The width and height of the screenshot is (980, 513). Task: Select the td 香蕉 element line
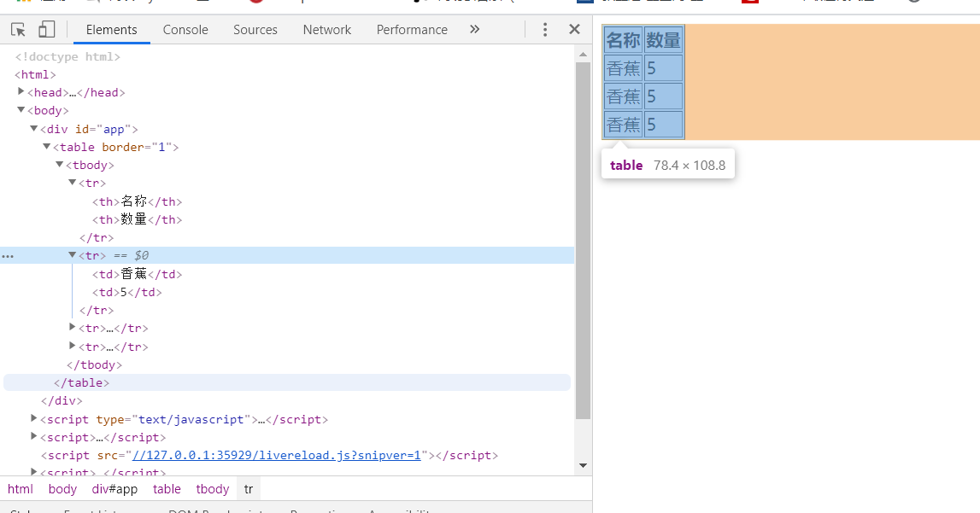coord(138,274)
